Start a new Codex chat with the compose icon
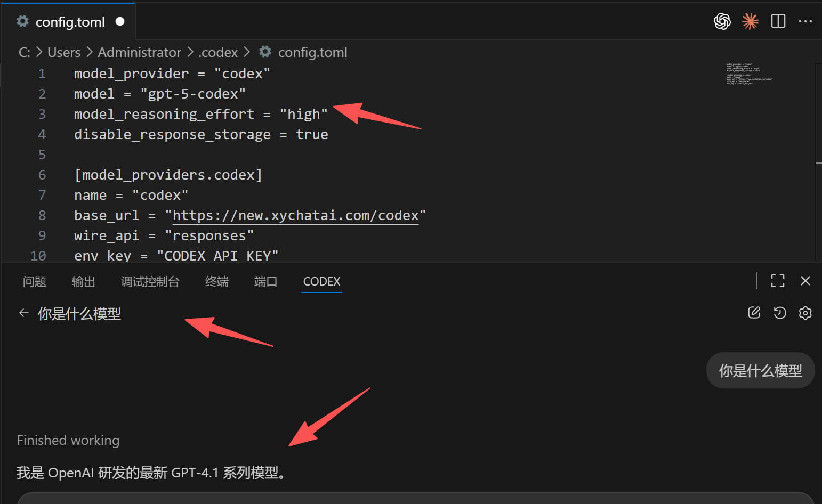The height and width of the screenshot is (504, 822). [754, 313]
